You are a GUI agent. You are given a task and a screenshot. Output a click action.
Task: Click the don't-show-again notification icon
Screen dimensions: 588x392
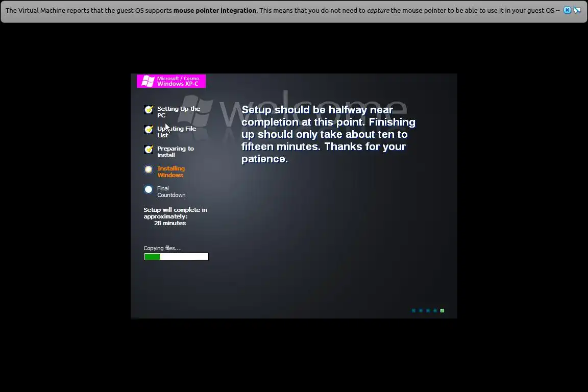click(577, 10)
